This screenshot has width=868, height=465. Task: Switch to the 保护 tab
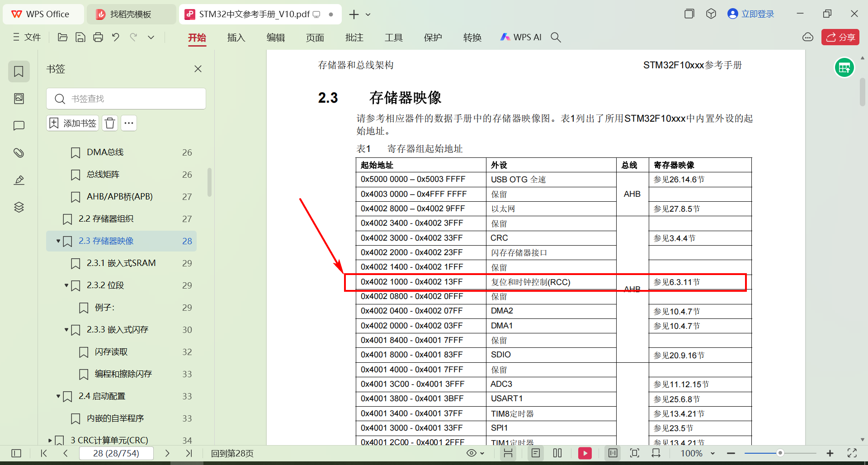point(433,37)
